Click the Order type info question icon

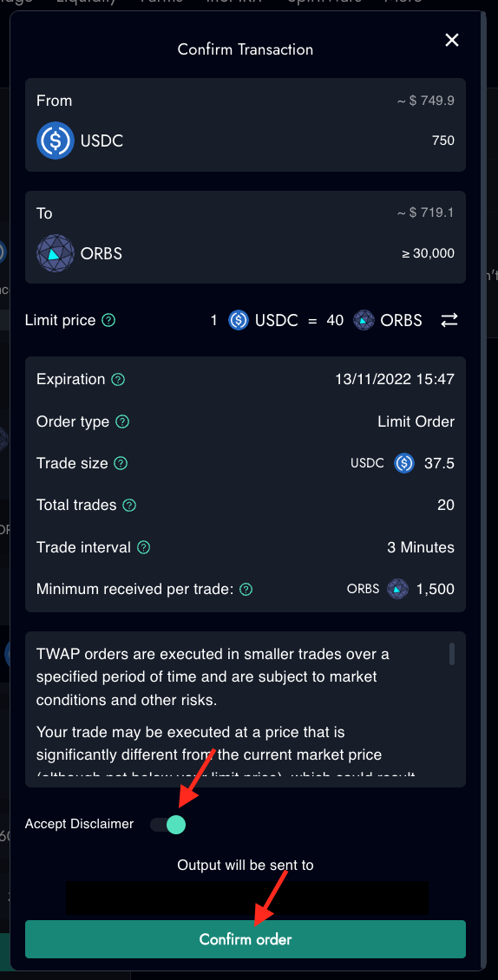point(122,421)
